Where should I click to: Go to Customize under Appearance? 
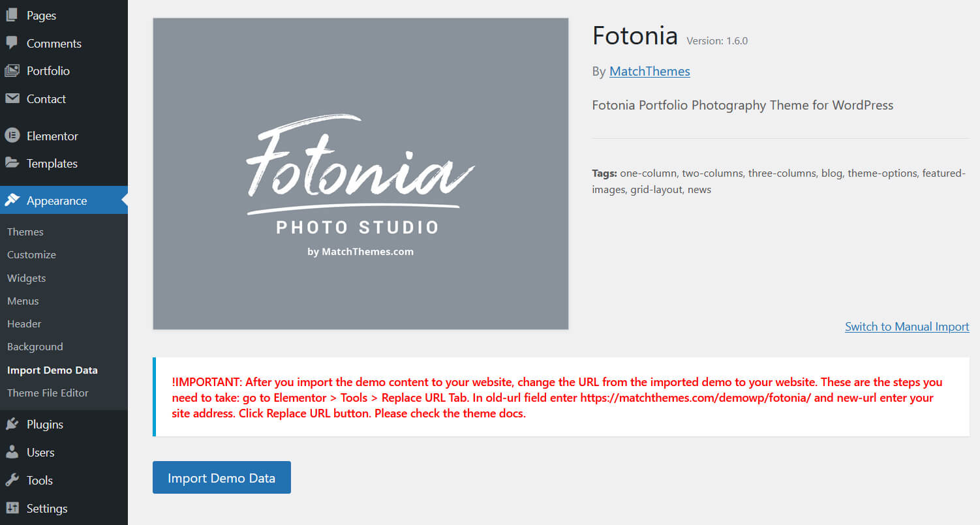tap(31, 254)
